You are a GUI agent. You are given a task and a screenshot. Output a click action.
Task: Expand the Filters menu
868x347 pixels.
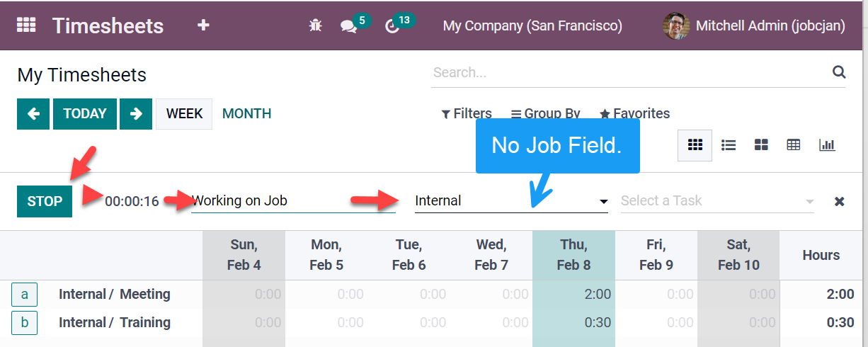point(467,114)
